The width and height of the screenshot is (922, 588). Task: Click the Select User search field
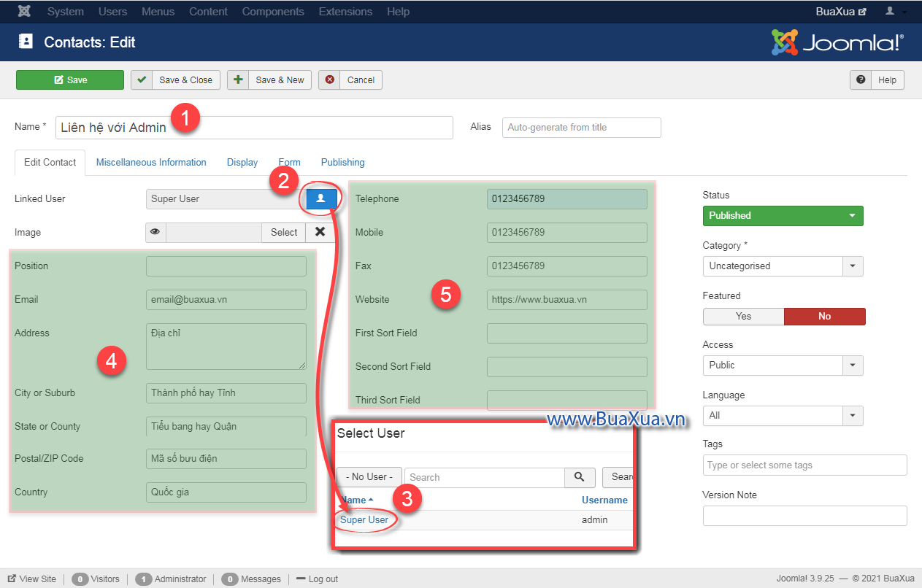[485, 477]
